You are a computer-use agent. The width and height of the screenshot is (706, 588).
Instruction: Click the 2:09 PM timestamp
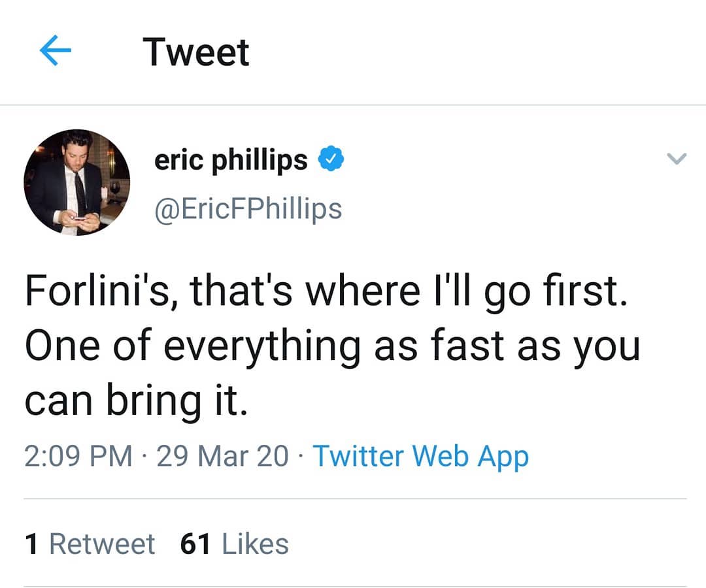(x=78, y=456)
